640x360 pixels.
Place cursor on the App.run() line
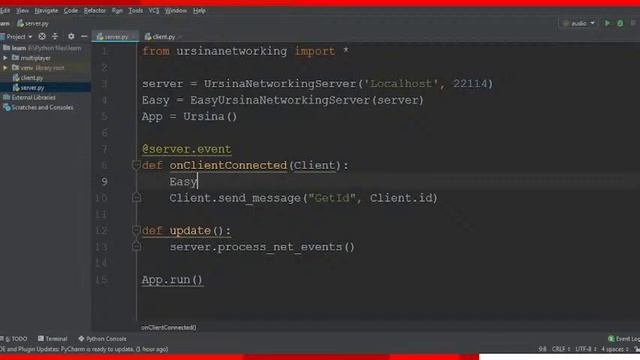pos(172,280)
